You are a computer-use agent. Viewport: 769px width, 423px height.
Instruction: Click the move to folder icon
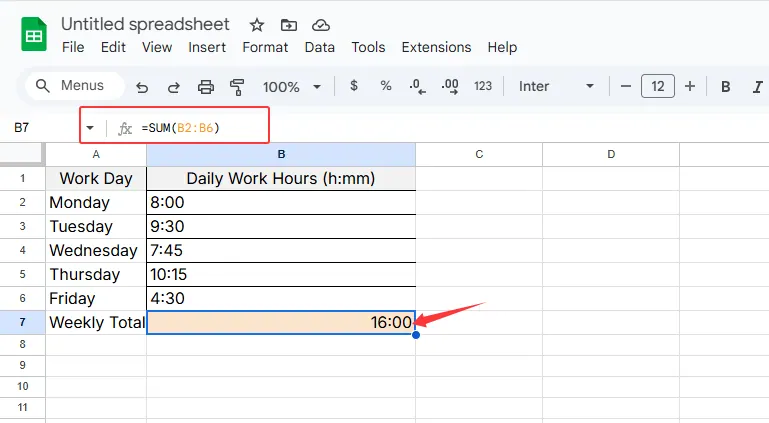tap(289, 24)
